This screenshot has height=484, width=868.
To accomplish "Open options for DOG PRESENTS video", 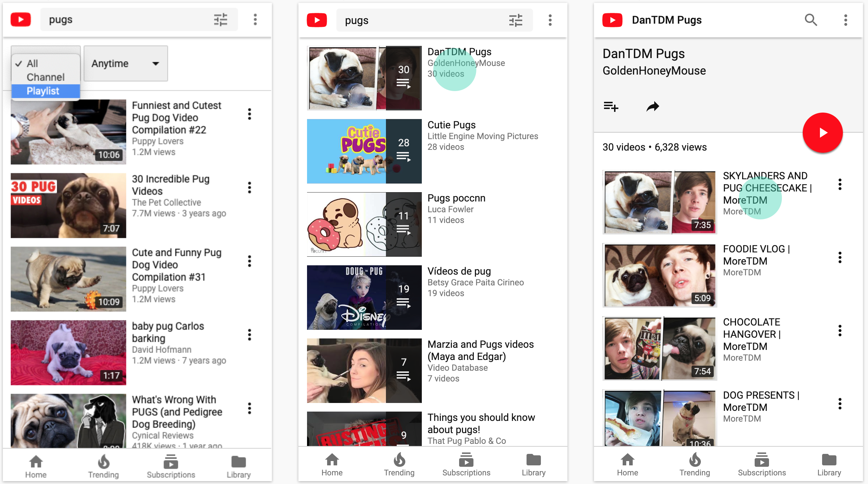I will pyautogui.click(x=840, y=404).
